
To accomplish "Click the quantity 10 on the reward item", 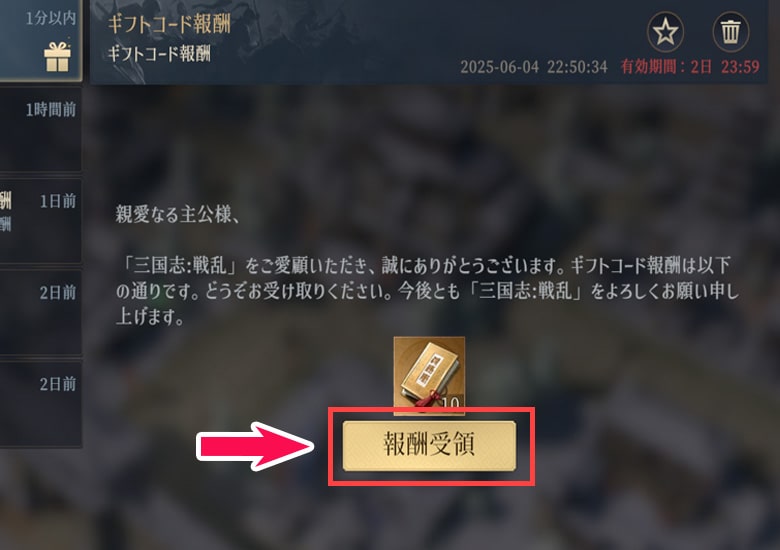I will 450,402.
